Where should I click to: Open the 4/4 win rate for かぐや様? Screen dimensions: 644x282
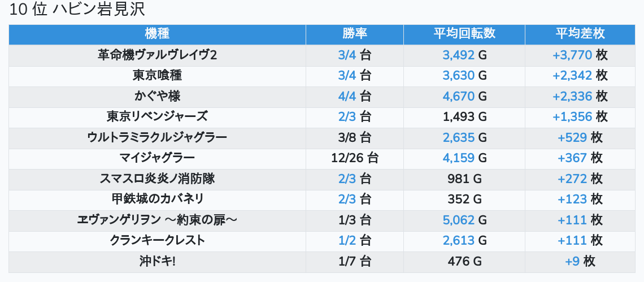[x=347, y=96]
